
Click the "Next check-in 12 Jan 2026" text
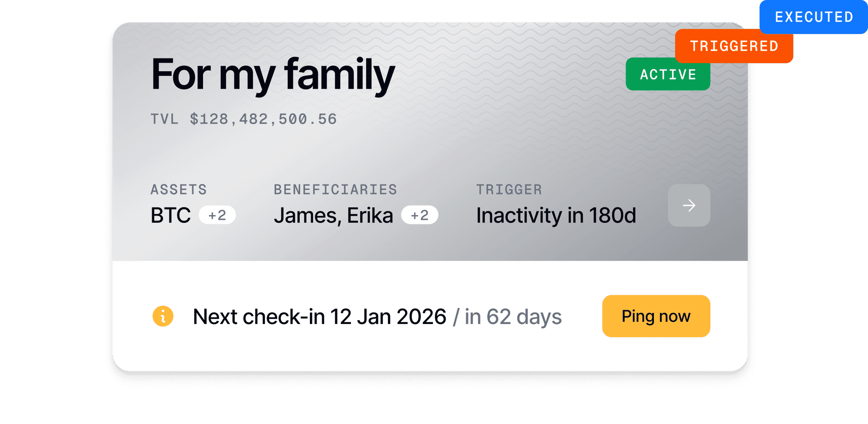[x=320, y=317]
